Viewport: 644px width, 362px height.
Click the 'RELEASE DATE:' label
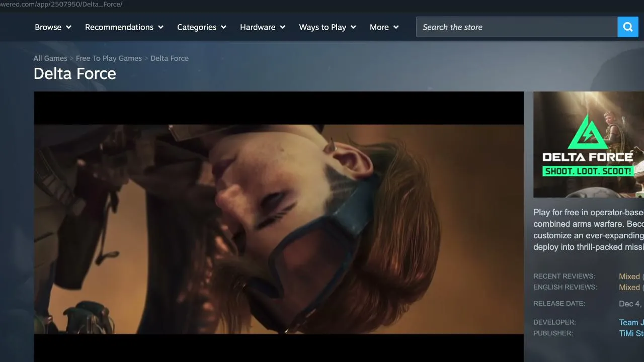point(559,303)
